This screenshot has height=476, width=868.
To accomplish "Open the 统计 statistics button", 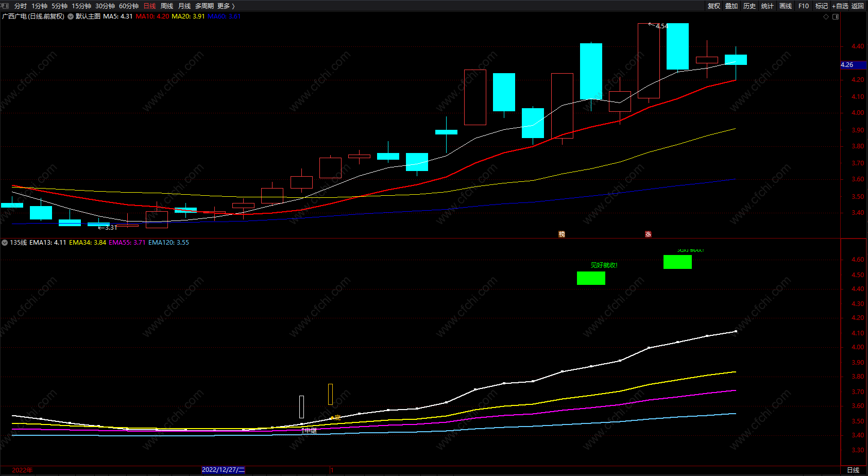I will 768,6.
